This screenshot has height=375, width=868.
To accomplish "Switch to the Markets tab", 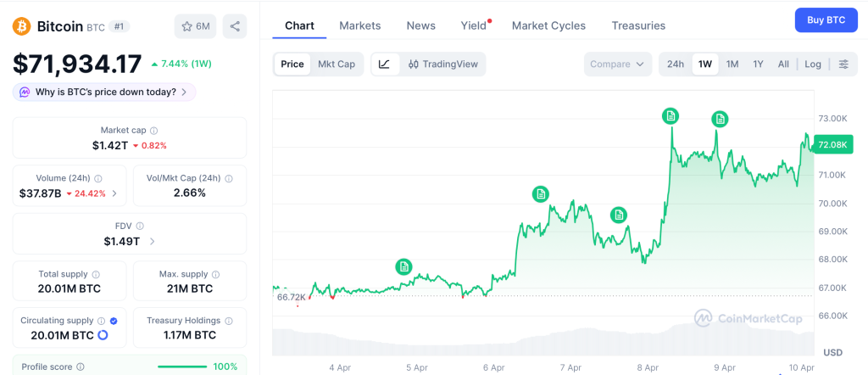I will [x=360, y=25].
